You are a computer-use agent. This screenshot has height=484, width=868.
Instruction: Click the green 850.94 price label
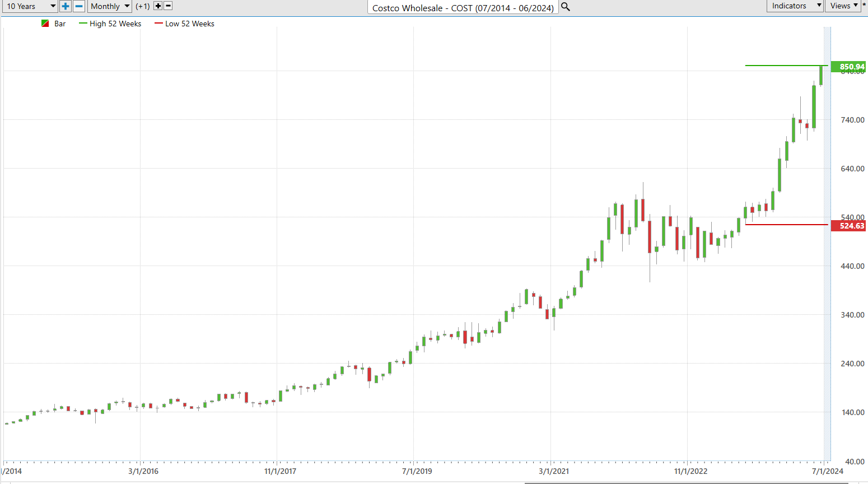pos(849,67)
